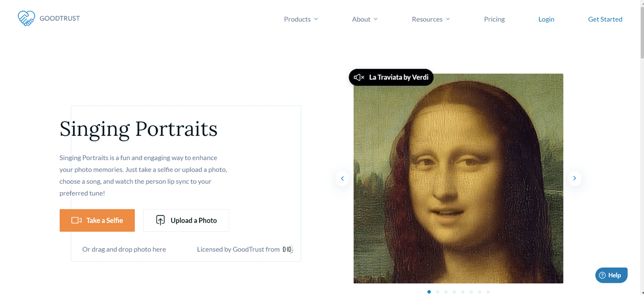Click the La Traviata by Verdi label
Image resolution: width=644 pixels, height=295 pixels.
click(x=399, y=77)
